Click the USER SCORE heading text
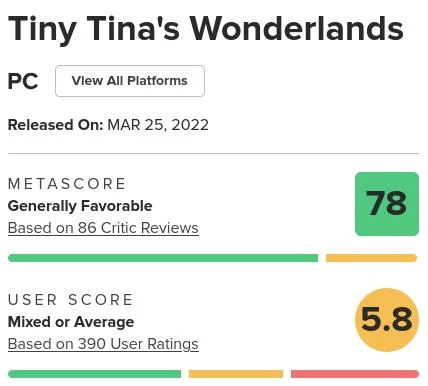This screenshot has height=386, width=428. click(x=70, y=299)
